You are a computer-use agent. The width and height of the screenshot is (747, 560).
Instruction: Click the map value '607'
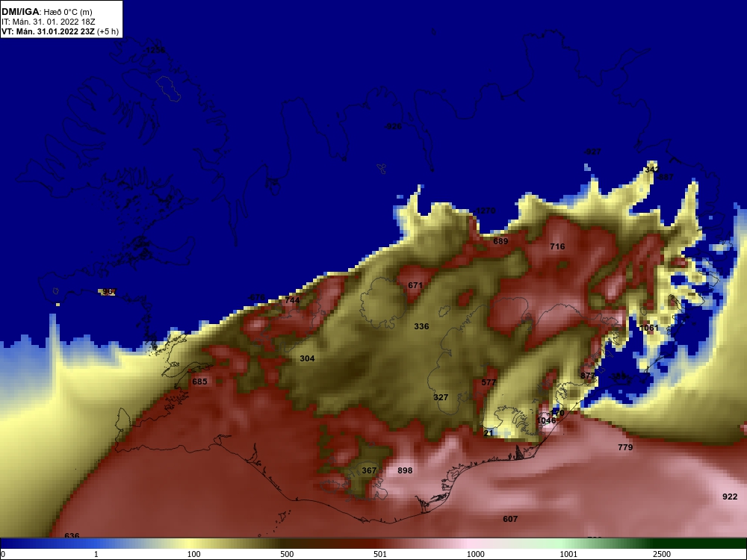click(510, 519)
